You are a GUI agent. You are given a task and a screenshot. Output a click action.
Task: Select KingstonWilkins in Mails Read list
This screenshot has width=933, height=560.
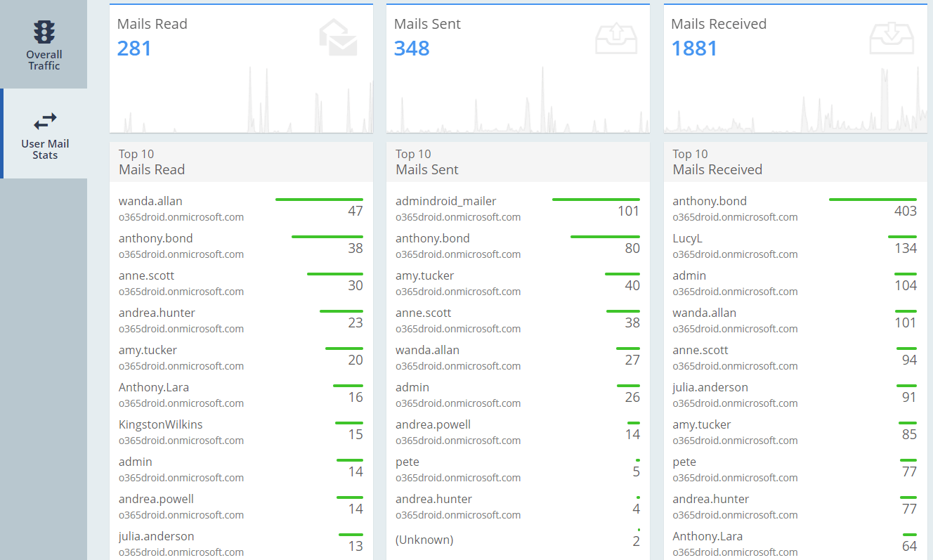tap(160, 425)
